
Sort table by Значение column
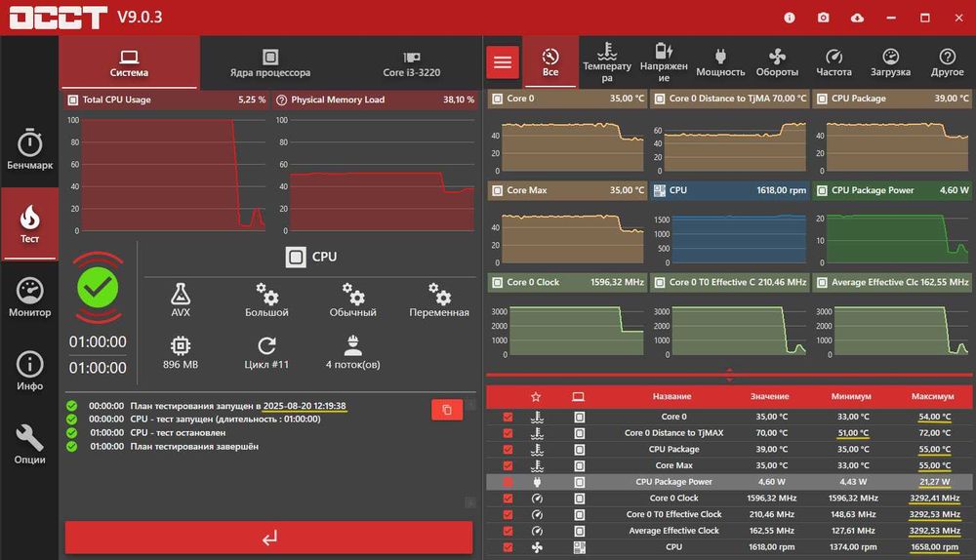coord(769,396)
